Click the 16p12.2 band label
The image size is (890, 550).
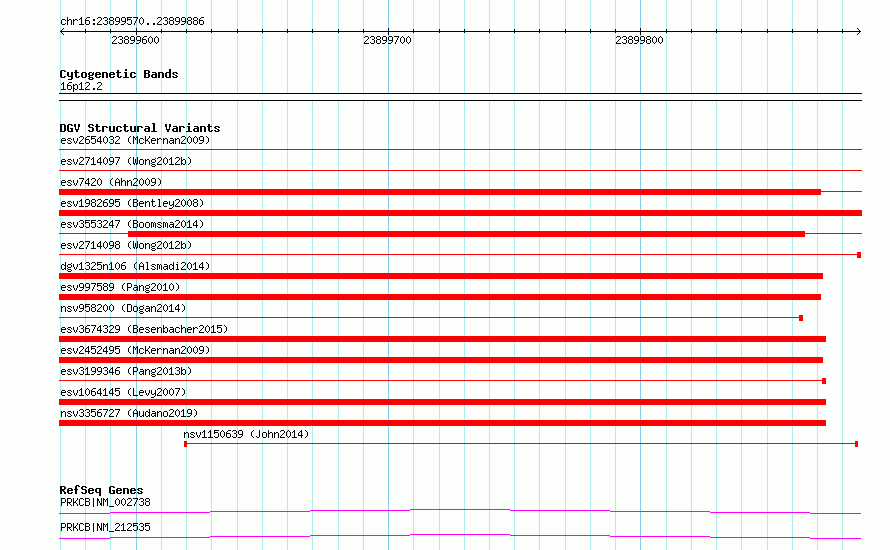[81, 86]
